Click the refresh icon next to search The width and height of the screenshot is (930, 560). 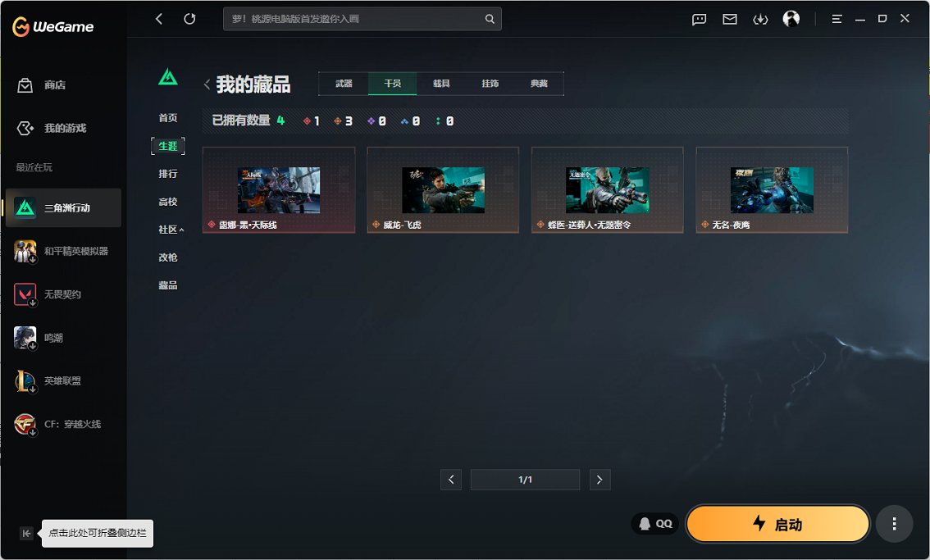pyautogui.click(x=189, y=18)
